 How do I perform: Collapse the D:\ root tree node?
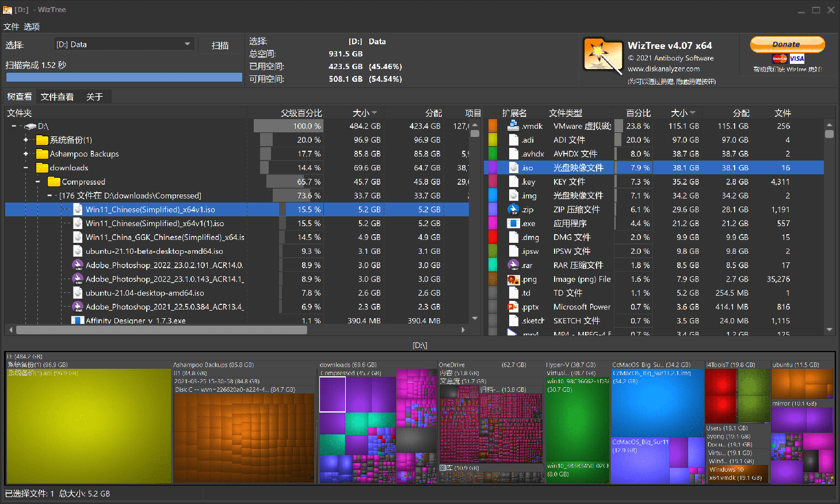click(14, 126)
